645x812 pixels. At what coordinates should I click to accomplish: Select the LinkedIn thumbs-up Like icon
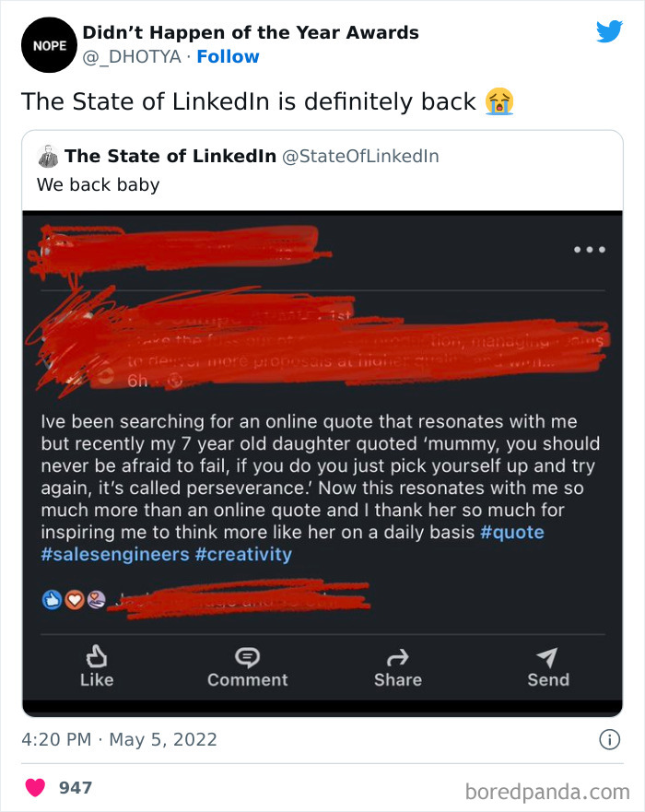coord(97,655)
